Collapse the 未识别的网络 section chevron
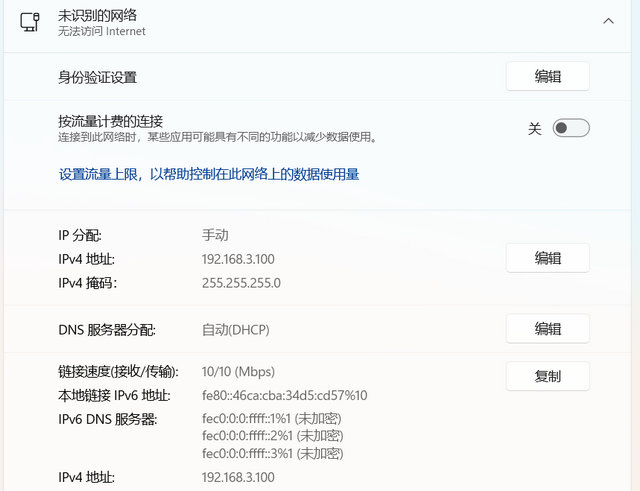 pos(608,21)
